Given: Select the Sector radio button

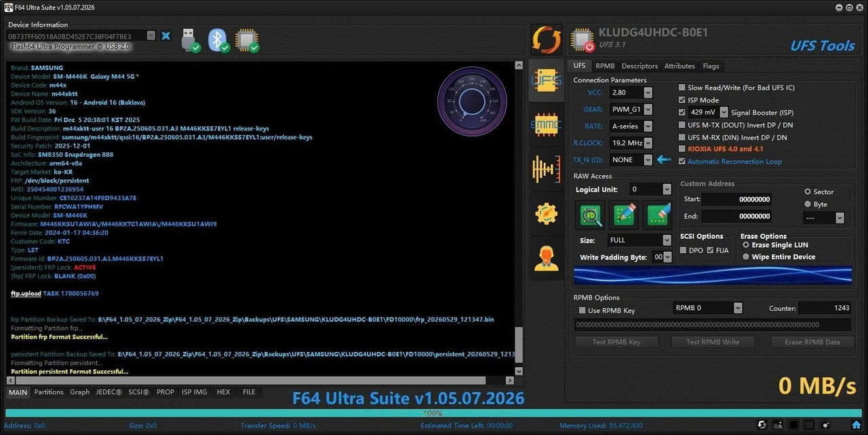Looking at the screenshot, I should [x=808, y=191].
